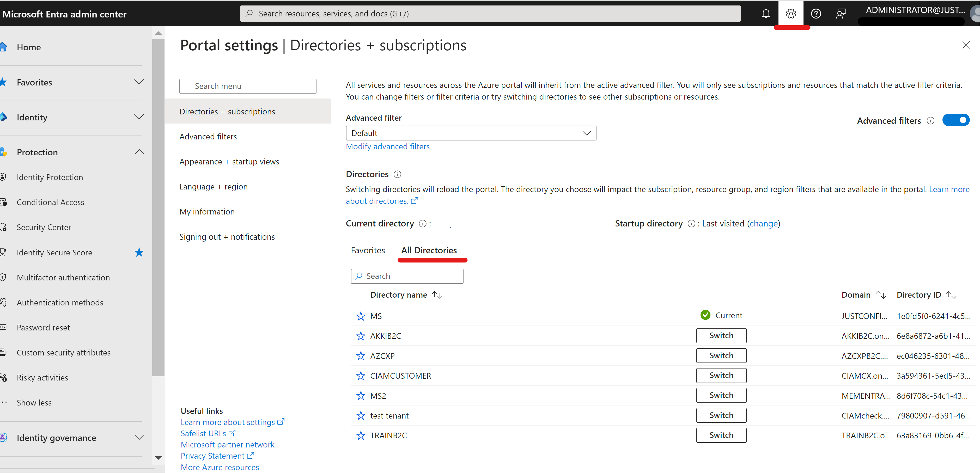Favorite the test tenant directory star
The image size is (980, 473).
click(x=360, y=416)
